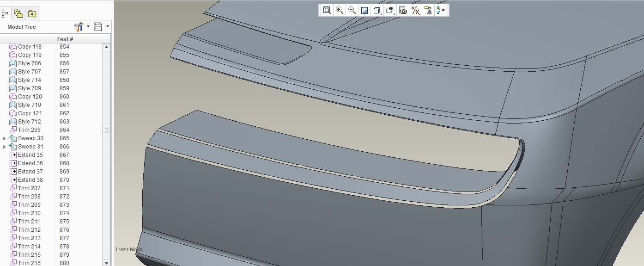
Task: Click feature number 854
Action: point(64,47)
